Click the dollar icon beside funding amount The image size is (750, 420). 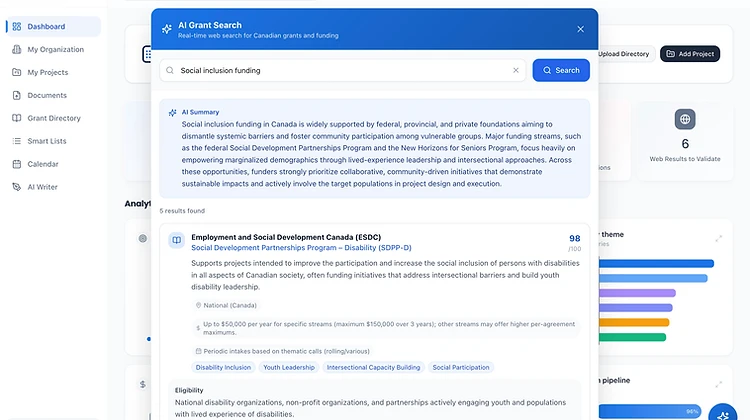pos(198,328)
